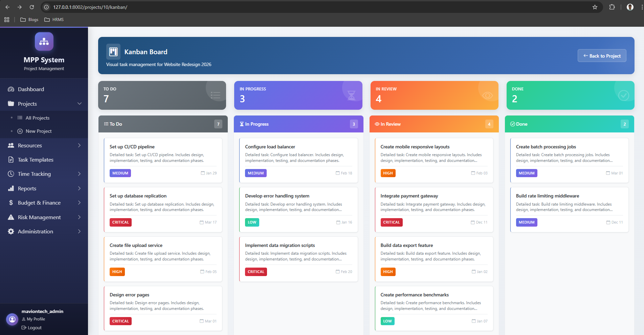This screenshot has height=335, width=644.
Task: Click the browser extensions puzzle icon
Action: pyautogui.click(x=612, y=7)
